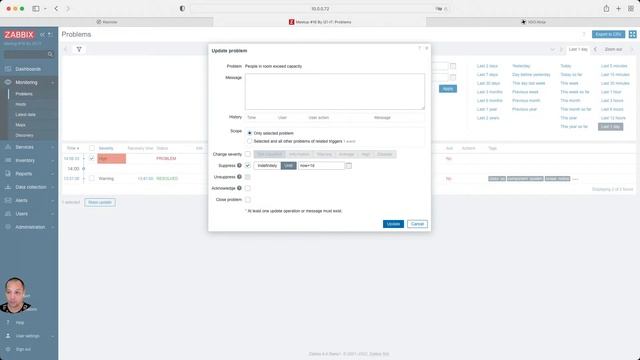Open Latest data under Monitoring
The height and width of the screenshot is (360, 640).
click(25, 115)
